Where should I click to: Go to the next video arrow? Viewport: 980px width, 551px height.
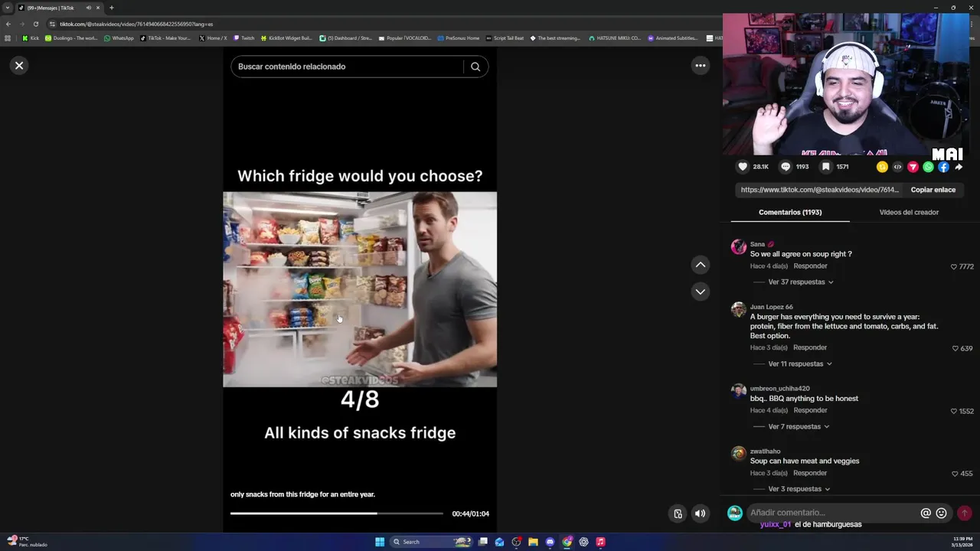700,292
